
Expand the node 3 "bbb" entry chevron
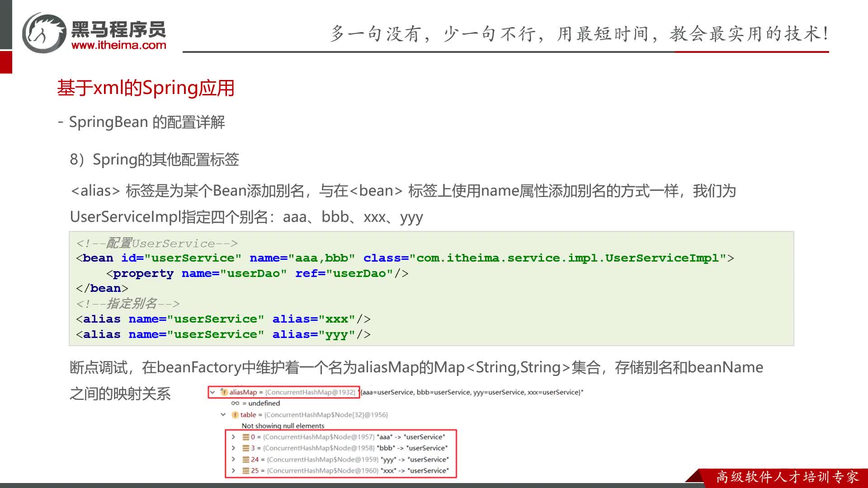[x=233, y=448]
